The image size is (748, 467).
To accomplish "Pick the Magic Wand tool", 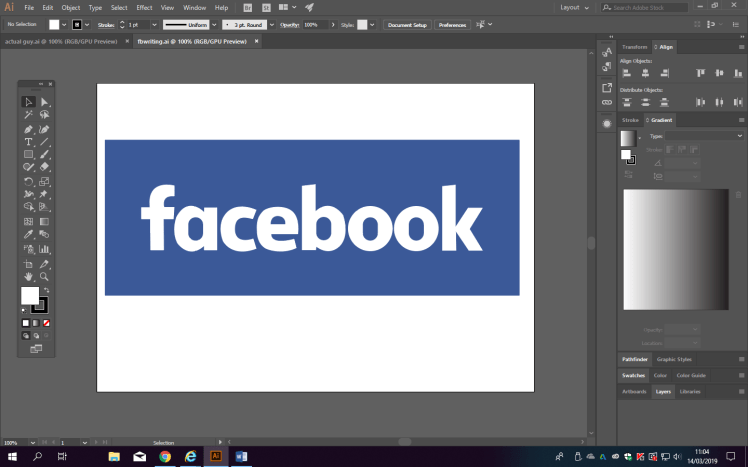I will [x=28, y=114].
